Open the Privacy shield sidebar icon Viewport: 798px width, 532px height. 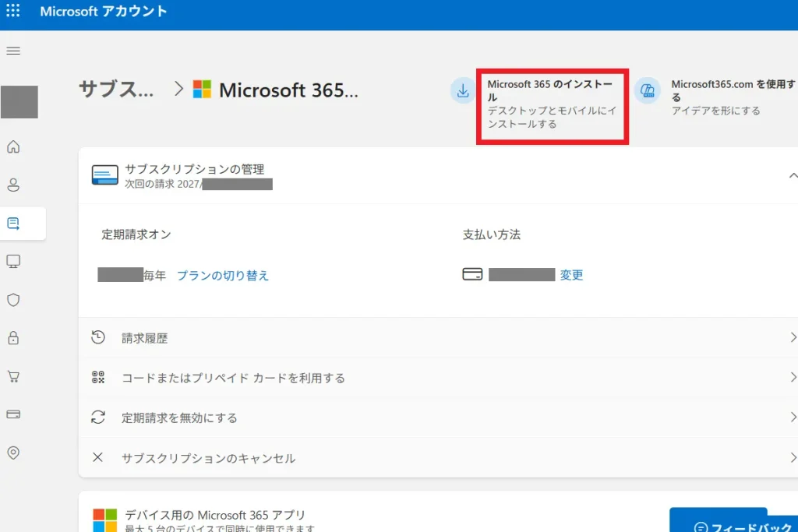point(13,300)
